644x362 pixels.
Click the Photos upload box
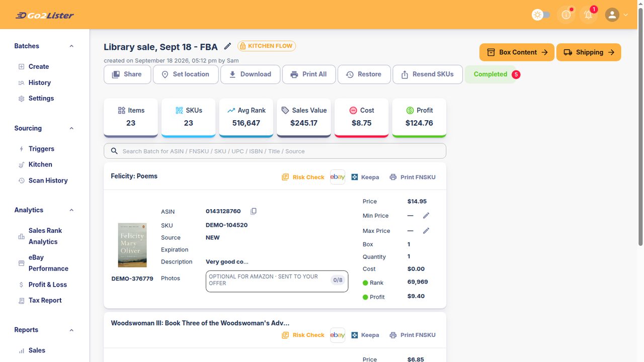277,281
